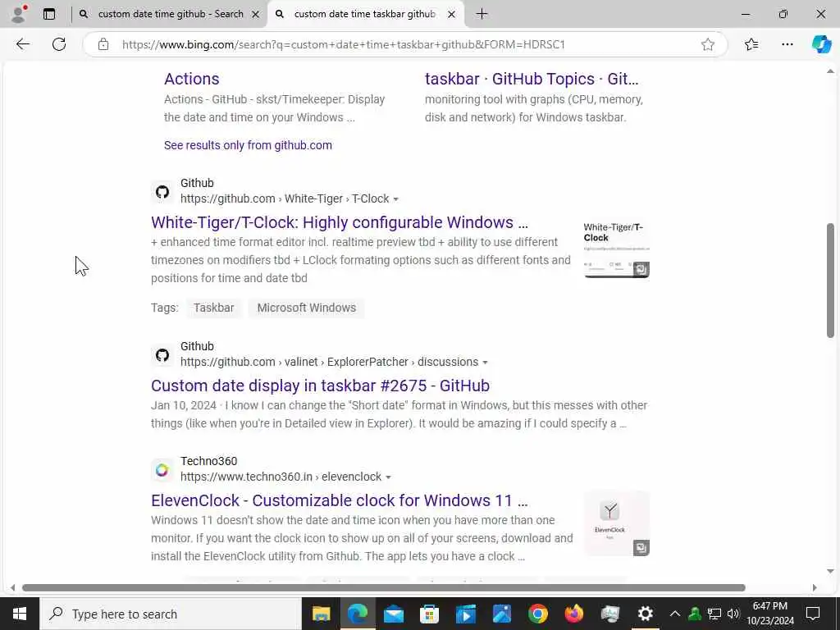This screenshot has width=840, height=630.
Task: Click the GitHub favicon of T-Clock result
Action: 162,192
